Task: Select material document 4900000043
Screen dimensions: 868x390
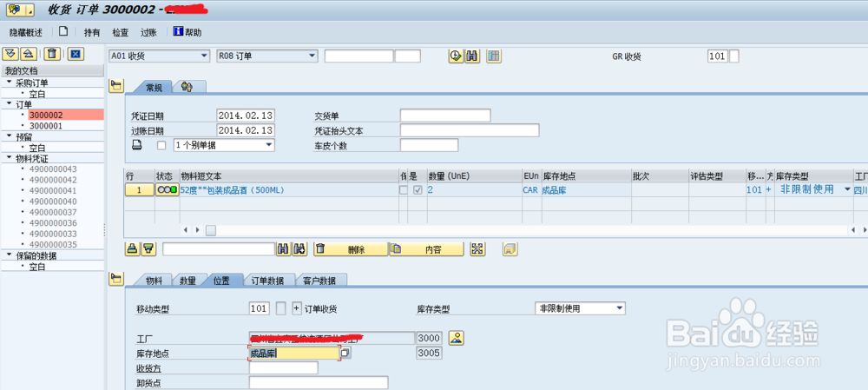Action: tap(53, 169)
